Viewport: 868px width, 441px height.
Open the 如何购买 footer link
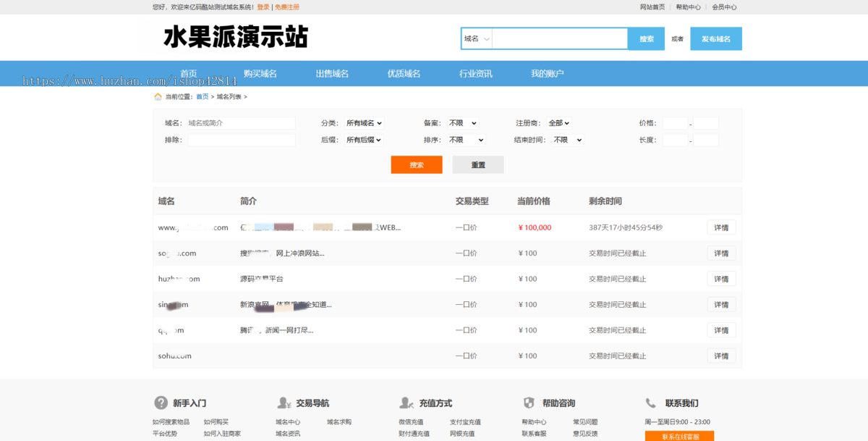[x=216, y=421]
